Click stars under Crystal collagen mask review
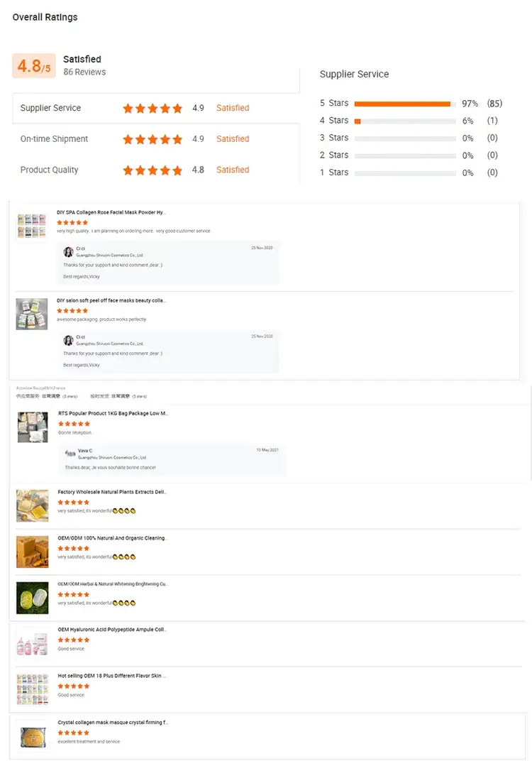Screen dimensions: 532x761 (73, 733)
